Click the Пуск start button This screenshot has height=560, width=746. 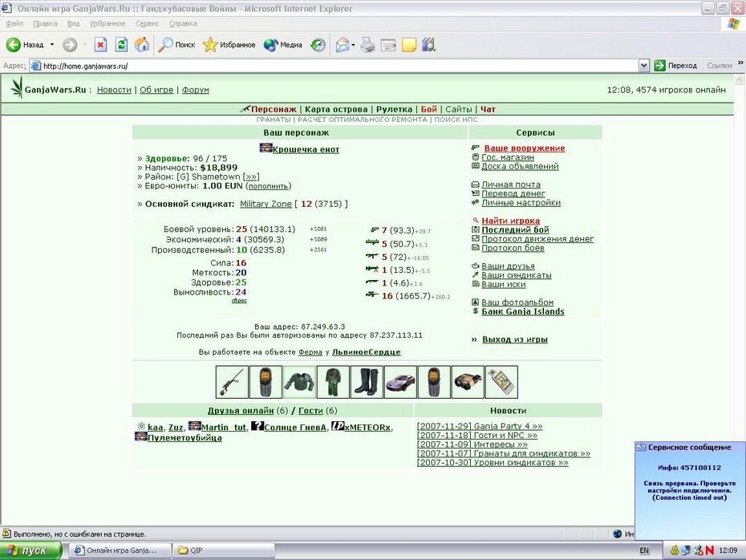click(31, 550)
